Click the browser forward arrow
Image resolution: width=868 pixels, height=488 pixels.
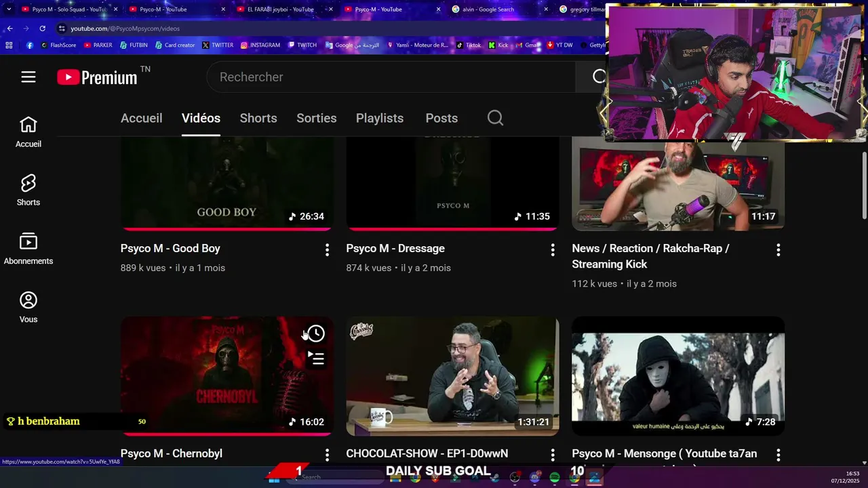tap(26, 28)
